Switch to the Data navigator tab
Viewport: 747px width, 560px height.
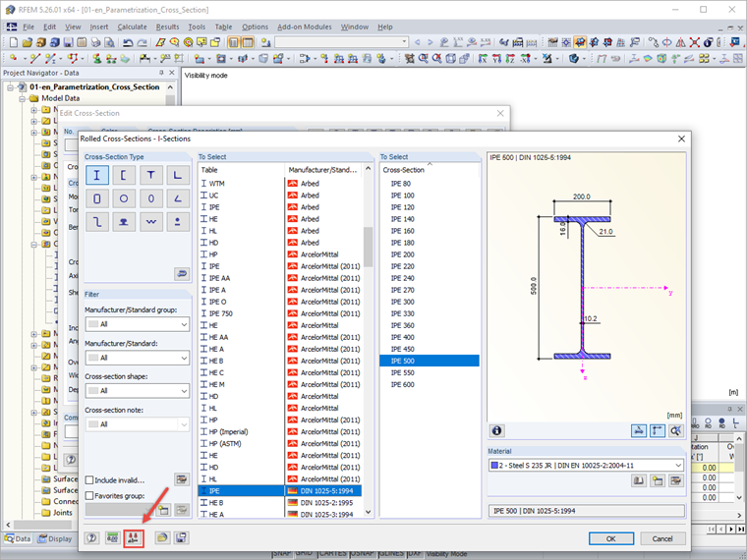(x=18, y=538)
